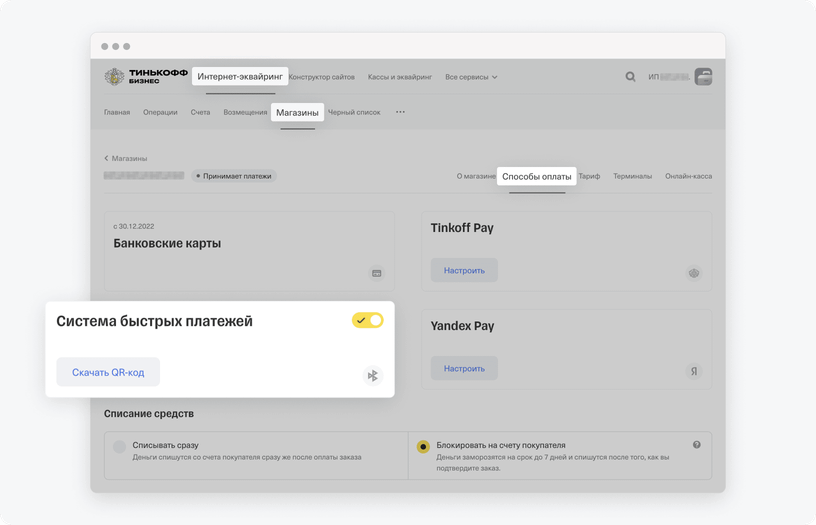Open the Интернет-эквайринг tab
816x525 pixels.
tap(240, 76)
